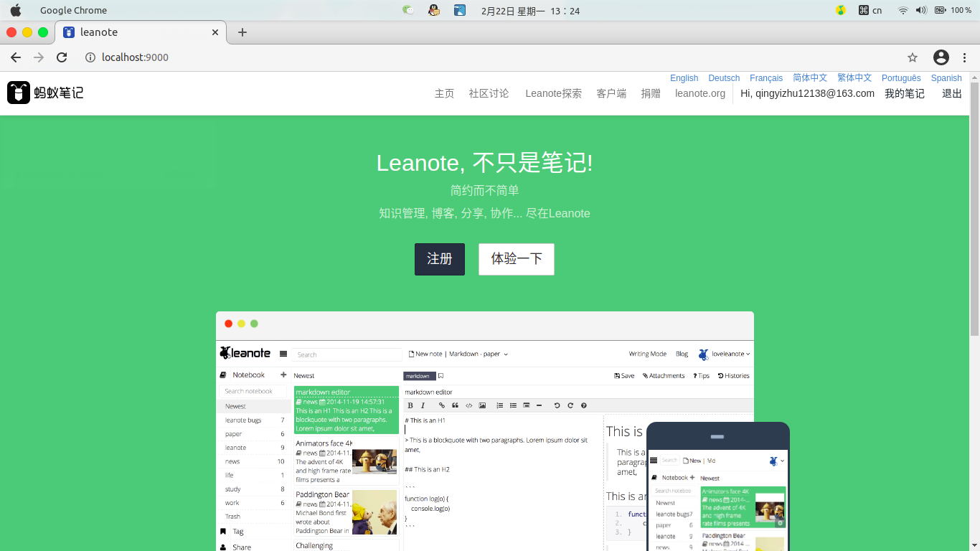Open the Wi-Fi status menu
Image resolution: width=980 pixels, height=551 pixels.
903,10
